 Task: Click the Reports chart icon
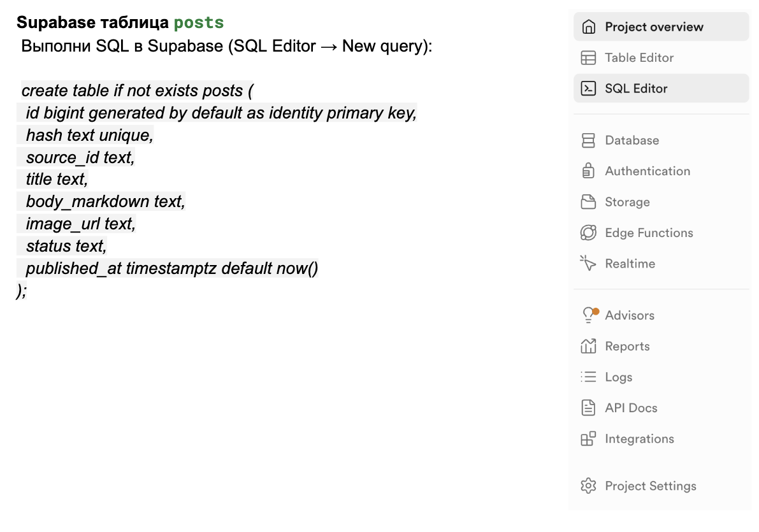pos(588,346)
